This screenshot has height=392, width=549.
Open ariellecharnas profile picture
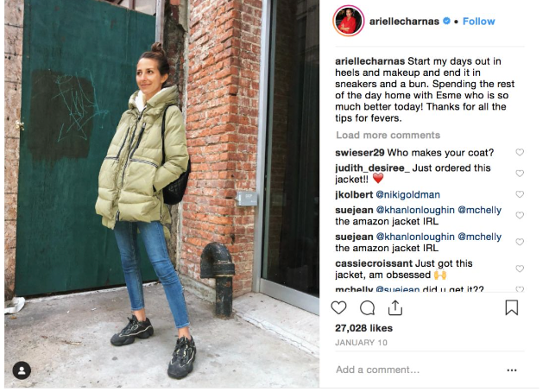click(349, 21)
